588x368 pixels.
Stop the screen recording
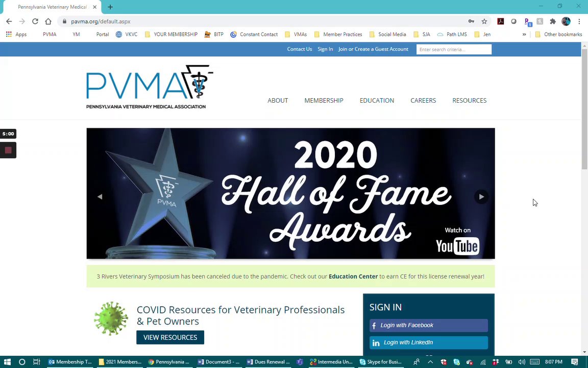tap(8, 150)
